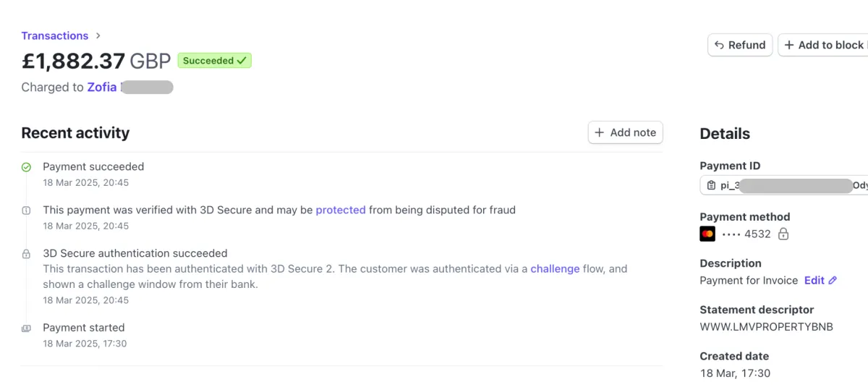Click the Refund button

point(740,45)
